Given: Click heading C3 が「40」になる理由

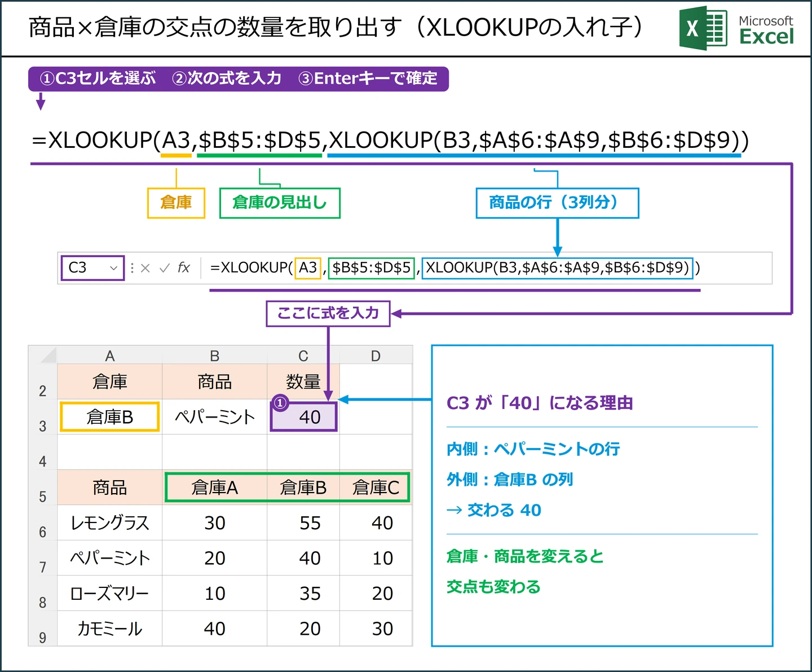Looking at the screenshot, I should tap(540, 403).
